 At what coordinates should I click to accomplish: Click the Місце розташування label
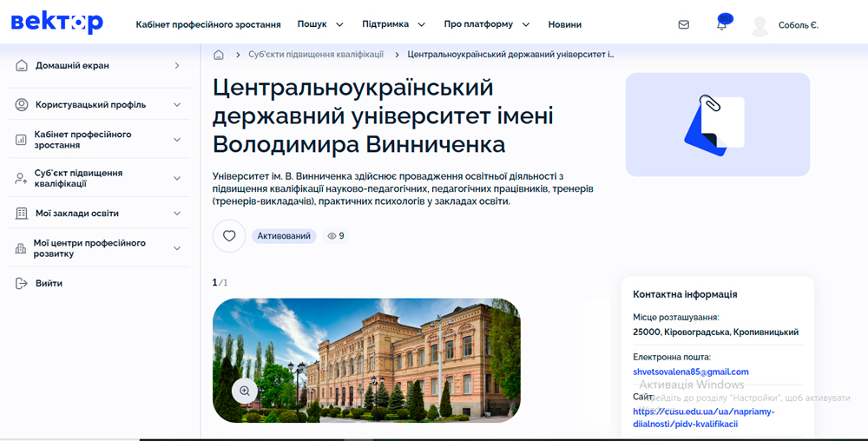click(x=676, y=318)
